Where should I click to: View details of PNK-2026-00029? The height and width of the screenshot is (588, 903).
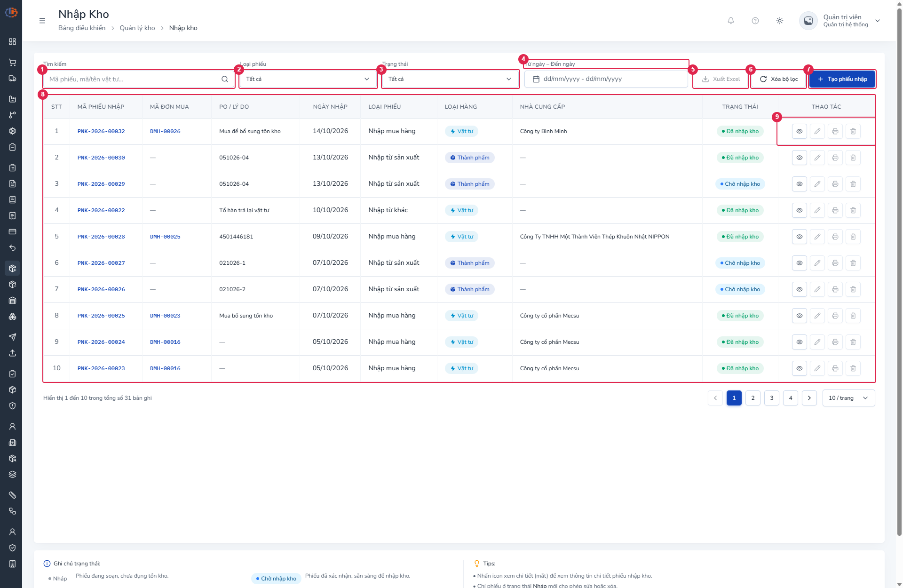coord(800,184)
